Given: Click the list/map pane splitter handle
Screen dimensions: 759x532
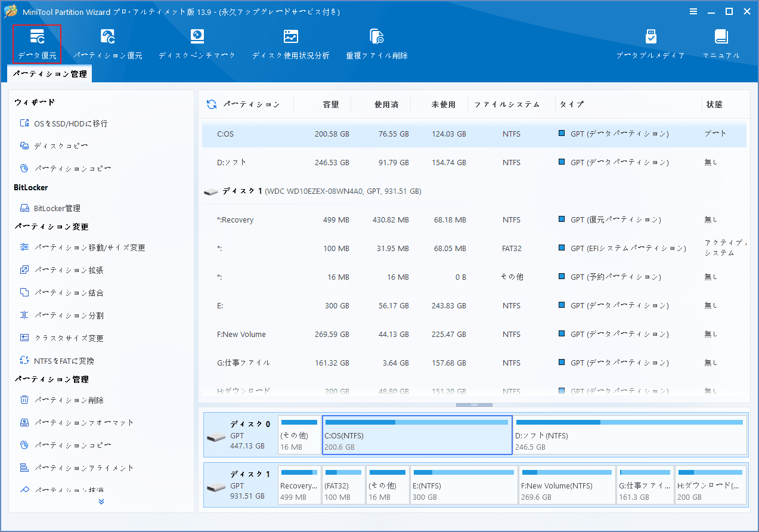Looking at the screenshot, I should coord(474,405).
